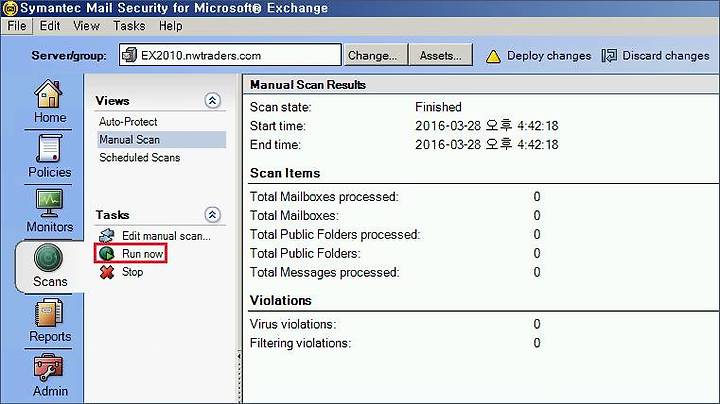Click the Assets... button

click(441, 55)
